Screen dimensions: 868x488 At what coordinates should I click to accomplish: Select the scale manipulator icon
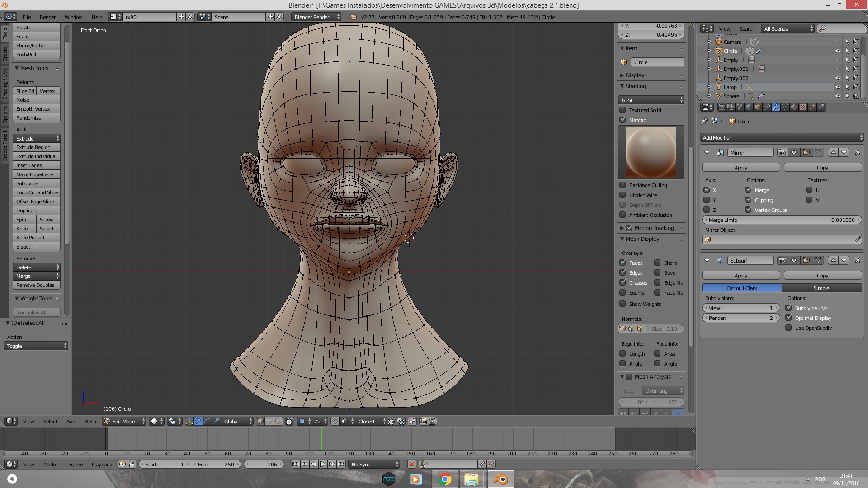[216, 421]
